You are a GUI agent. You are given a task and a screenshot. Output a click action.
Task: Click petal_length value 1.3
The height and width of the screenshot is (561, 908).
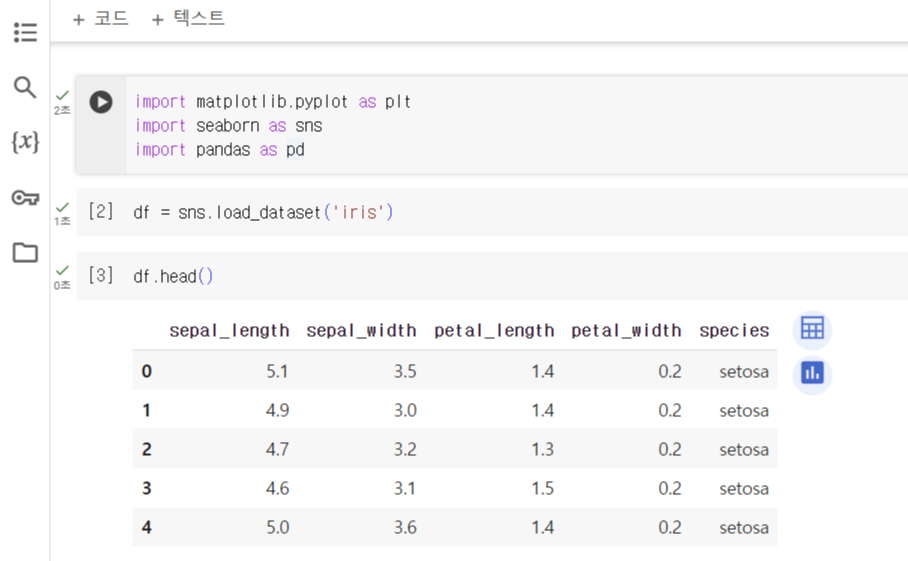543,449
